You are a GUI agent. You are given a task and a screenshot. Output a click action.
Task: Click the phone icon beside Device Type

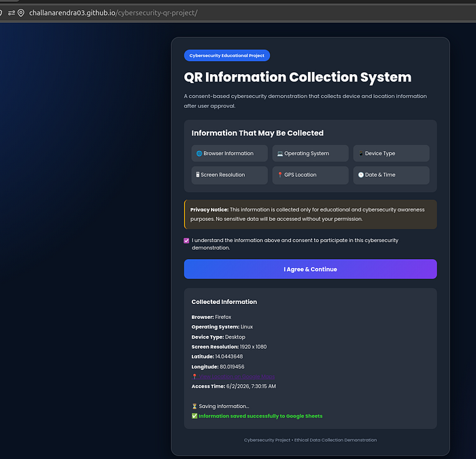[361, 153]
